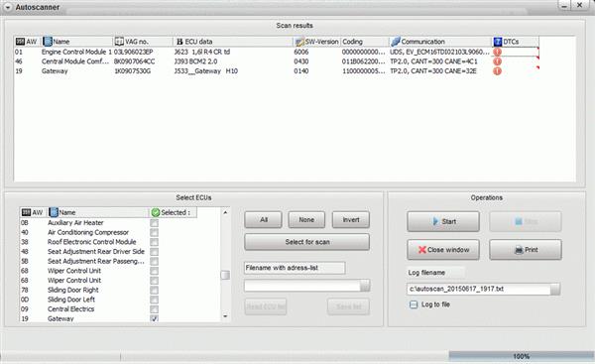This screenshot has height=364, width=595.
Task: Open DTC warning icon for Engine Control Module
Action: click(x=497, y=52)
